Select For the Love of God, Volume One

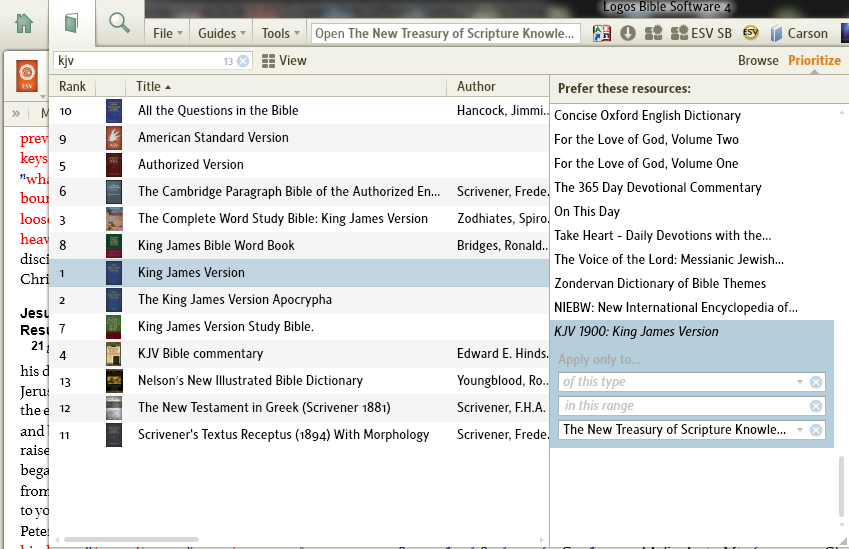coord(646,164)
